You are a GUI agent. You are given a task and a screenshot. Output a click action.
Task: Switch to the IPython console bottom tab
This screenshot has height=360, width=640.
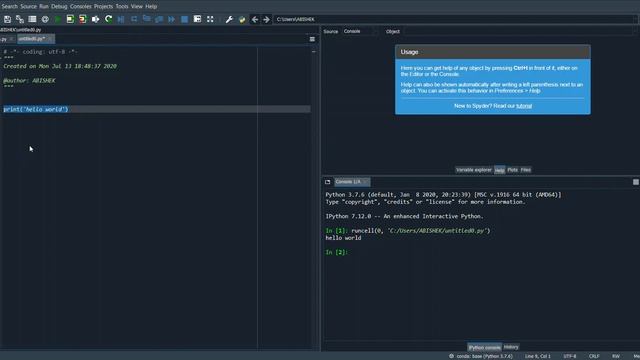tap(484, 347)
